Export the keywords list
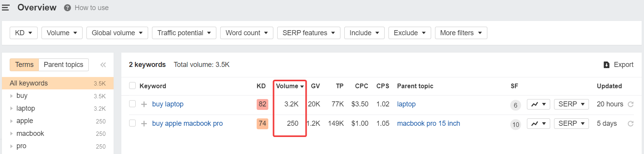 pyautogui.click(x=618, y=65)
